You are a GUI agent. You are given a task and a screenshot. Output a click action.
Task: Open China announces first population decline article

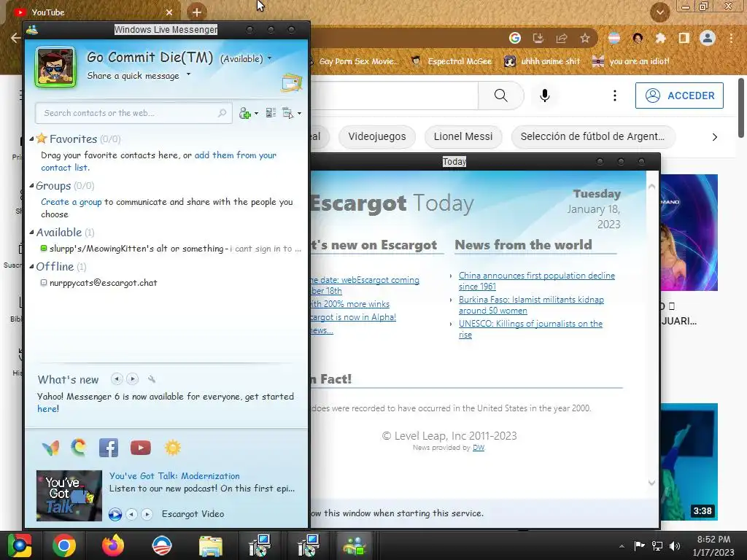pyautogui.click(x=536, y=281)
